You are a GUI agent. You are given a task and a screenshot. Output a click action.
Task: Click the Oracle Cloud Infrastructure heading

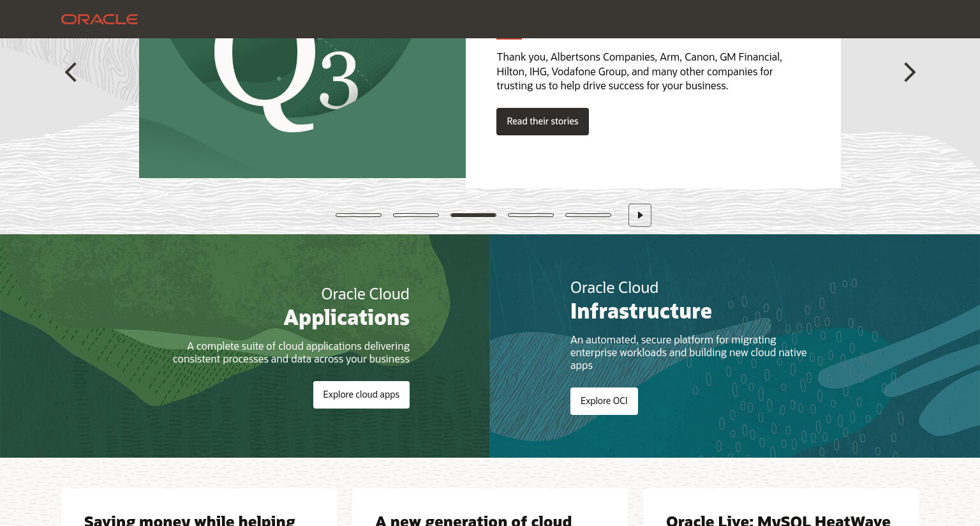point(641,300)
